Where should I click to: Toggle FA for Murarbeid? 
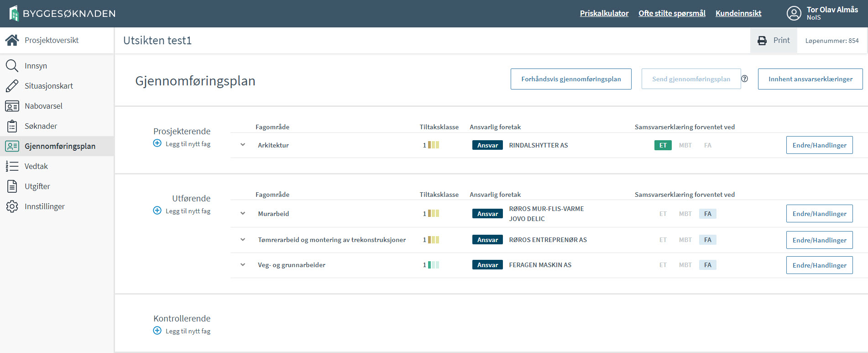pyautogui.click(x=707, y=214)
